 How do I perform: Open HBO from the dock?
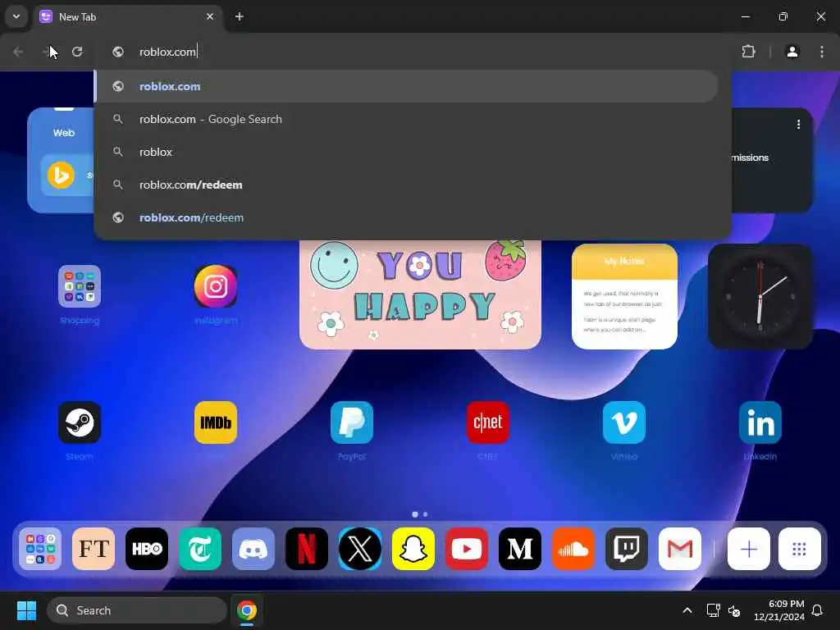[x=147, y=549]
